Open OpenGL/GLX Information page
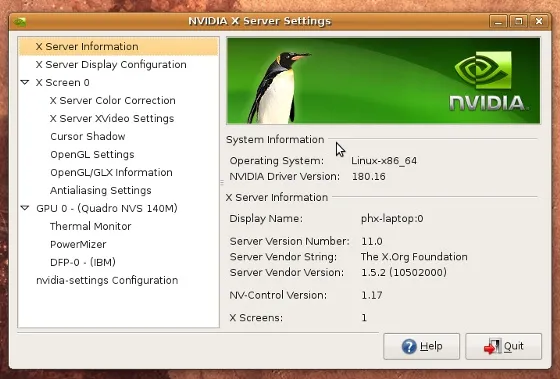The height and width of the screenshot is (379, 560). [111, 173]
